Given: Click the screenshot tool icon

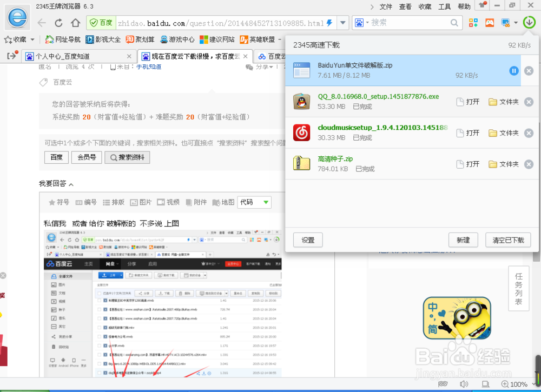Looking at the screenshot, I should tap(505, 23).
